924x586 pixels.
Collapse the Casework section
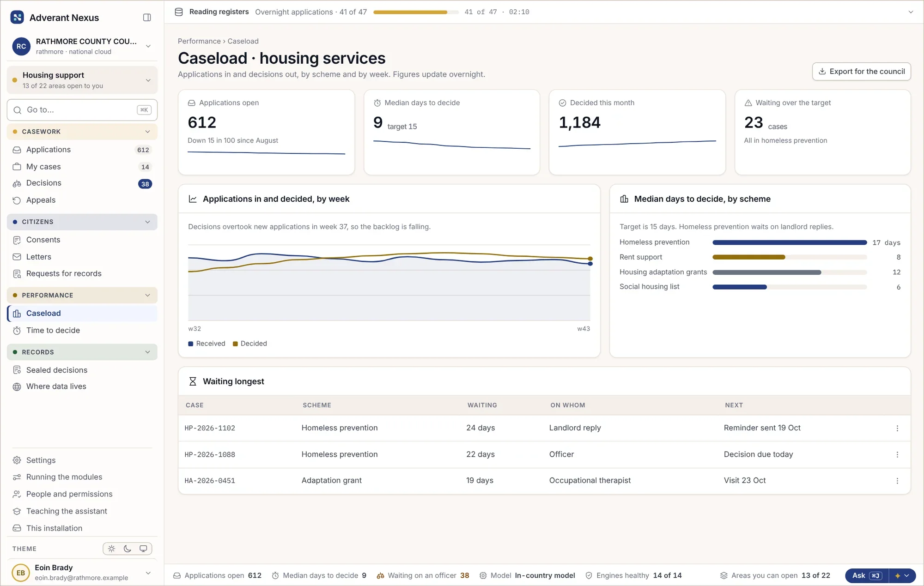[82, 132]
